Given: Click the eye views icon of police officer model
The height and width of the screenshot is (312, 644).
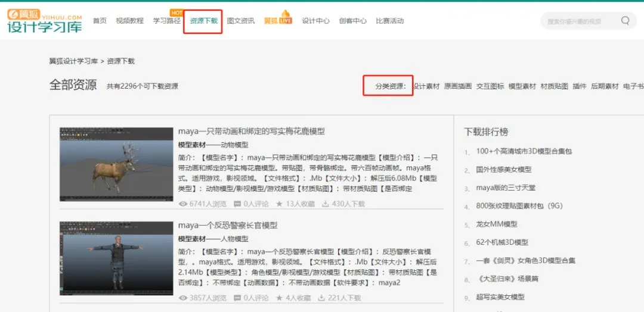Looking at the screenshot, I should (x=183, y=298).
